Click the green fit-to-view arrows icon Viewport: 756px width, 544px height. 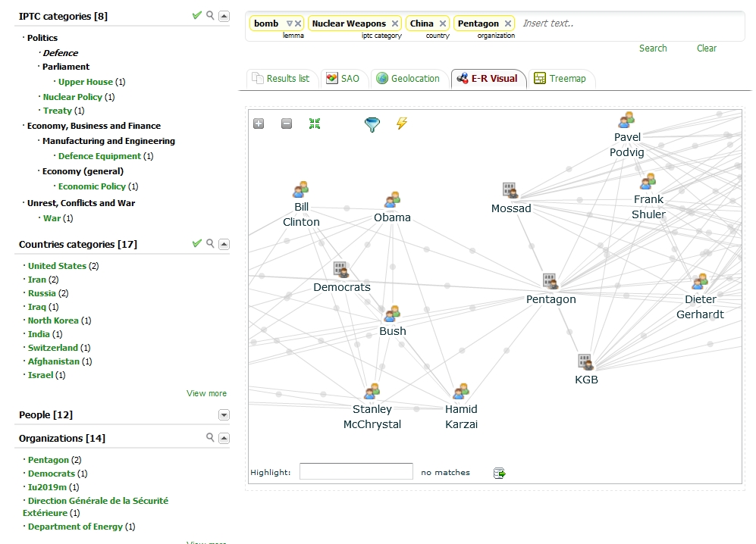315,123
